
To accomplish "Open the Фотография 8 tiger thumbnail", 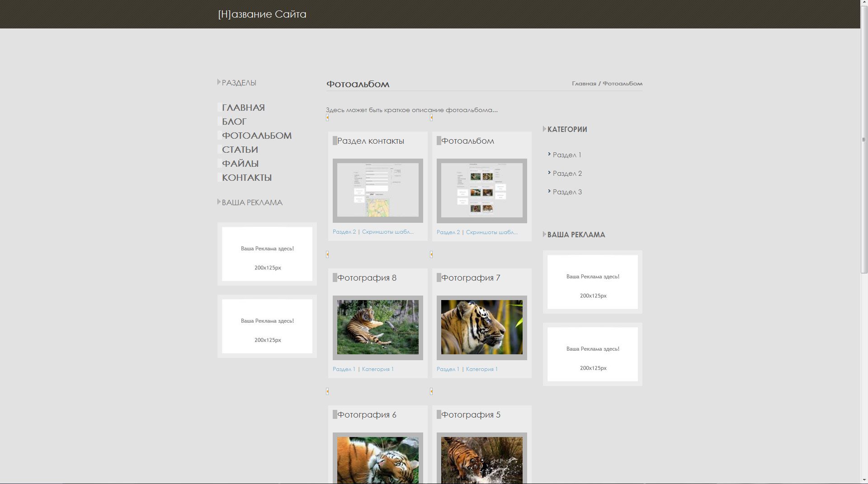I will point(377,327).
